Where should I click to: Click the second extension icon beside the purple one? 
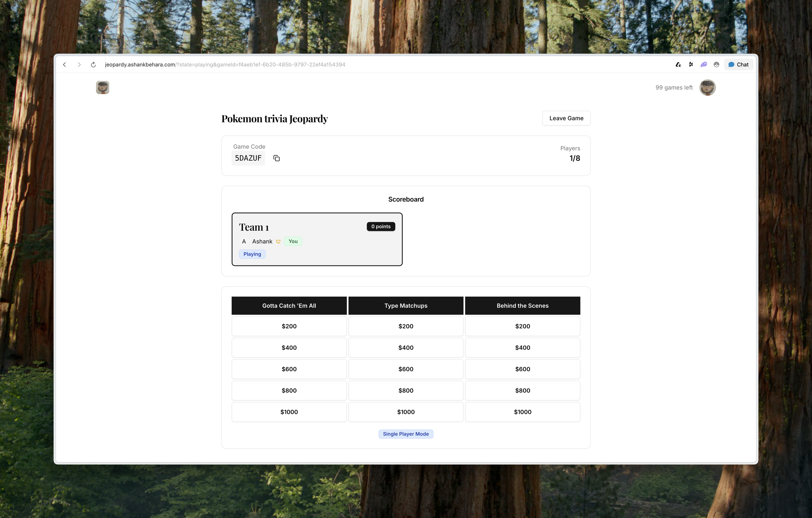pos(691,64)
